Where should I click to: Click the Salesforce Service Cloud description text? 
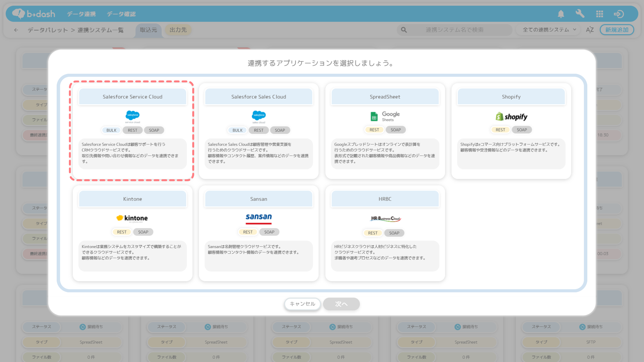pyautogui.click(x=130, y=153)
